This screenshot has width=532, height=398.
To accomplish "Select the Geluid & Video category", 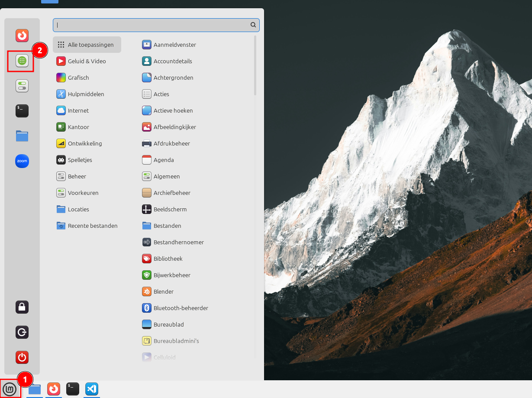I will pyautogui.click(x=87, y=61).
